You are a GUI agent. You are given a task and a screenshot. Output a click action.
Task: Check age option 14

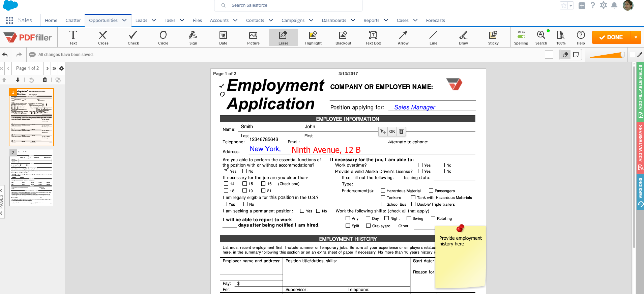point(226,184)
